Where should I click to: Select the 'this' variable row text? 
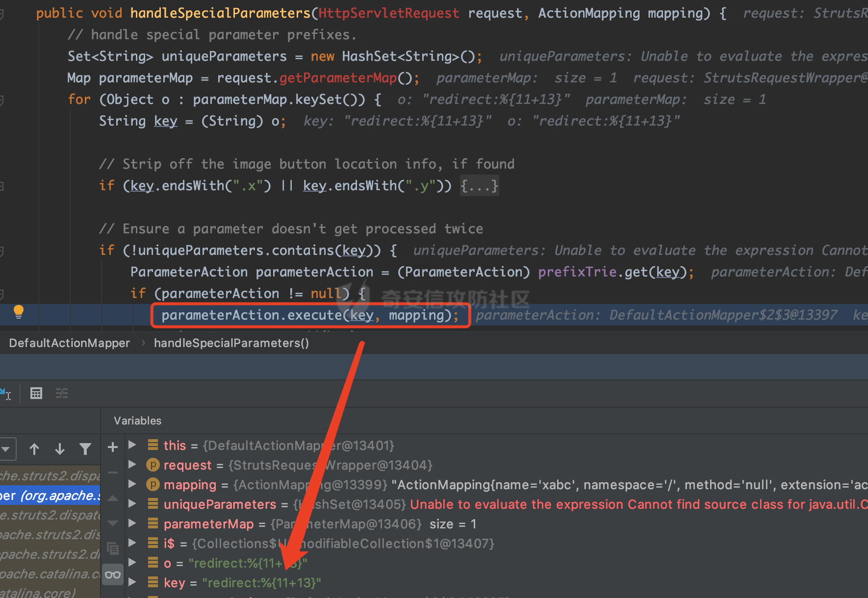coord(279,446)
